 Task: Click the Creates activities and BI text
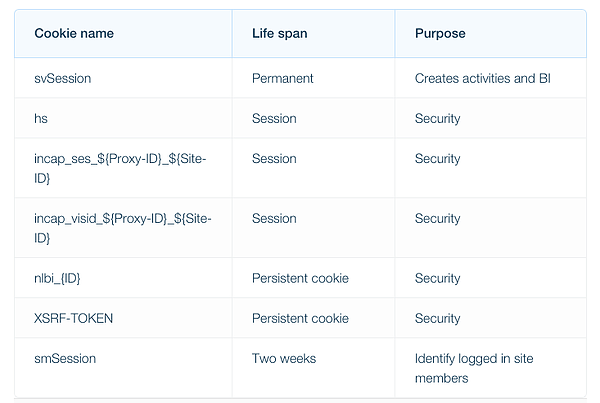point(483,78)
